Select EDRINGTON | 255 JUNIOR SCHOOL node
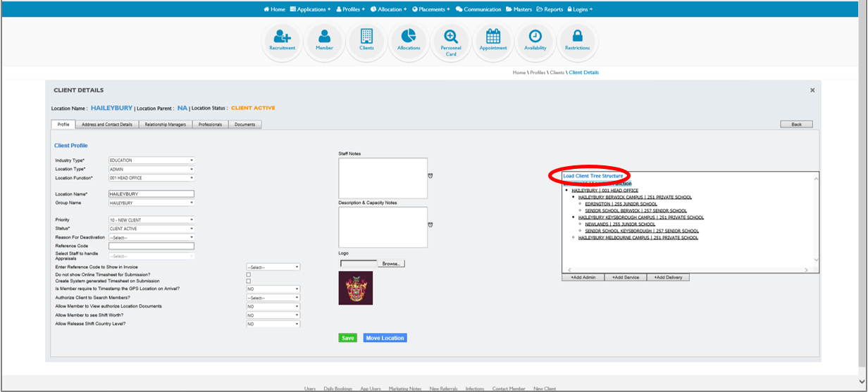 [621, 204]
